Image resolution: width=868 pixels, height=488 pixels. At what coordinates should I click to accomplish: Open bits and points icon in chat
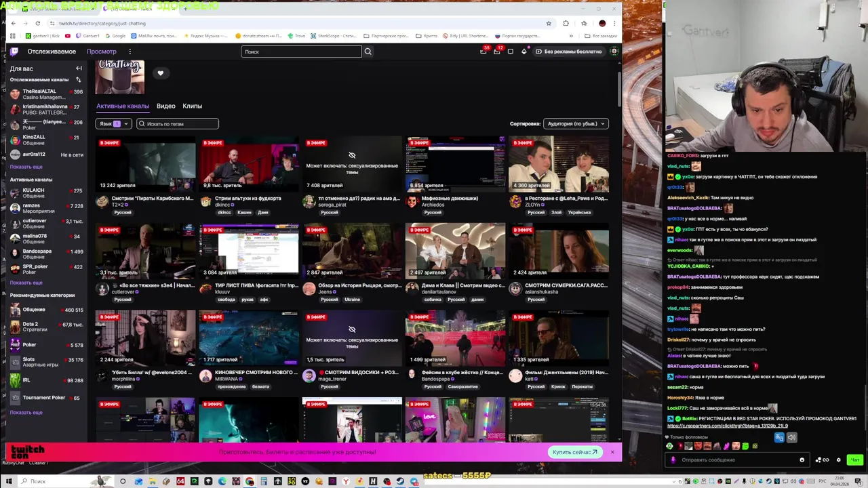822,460
